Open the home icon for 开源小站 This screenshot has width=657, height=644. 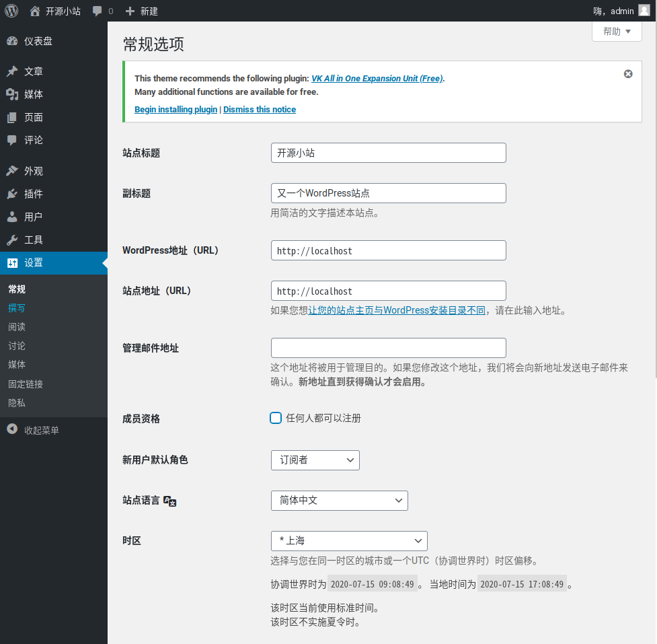click(x=35, y=11)
